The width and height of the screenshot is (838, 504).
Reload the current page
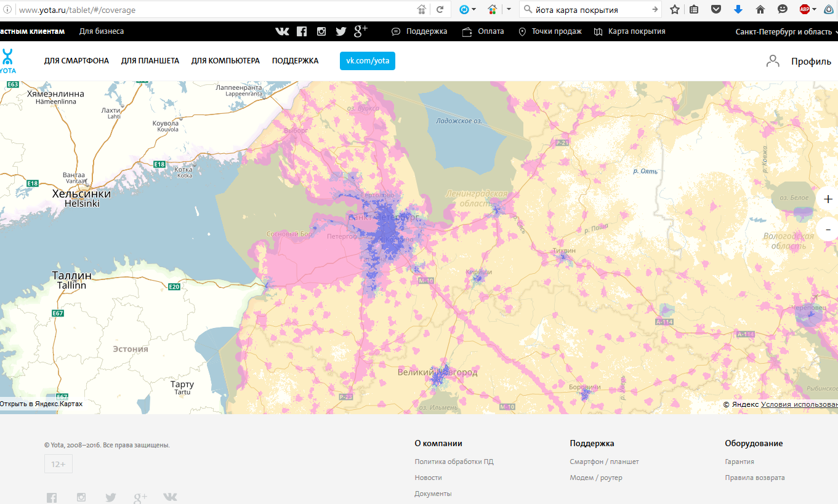(x=440, y=10)
